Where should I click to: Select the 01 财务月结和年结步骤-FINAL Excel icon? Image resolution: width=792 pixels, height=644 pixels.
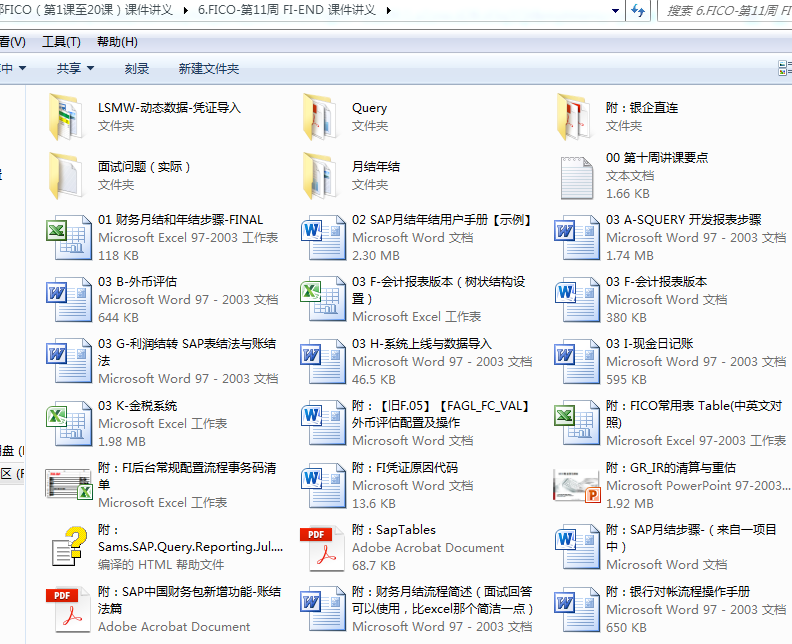click(69, 237)
